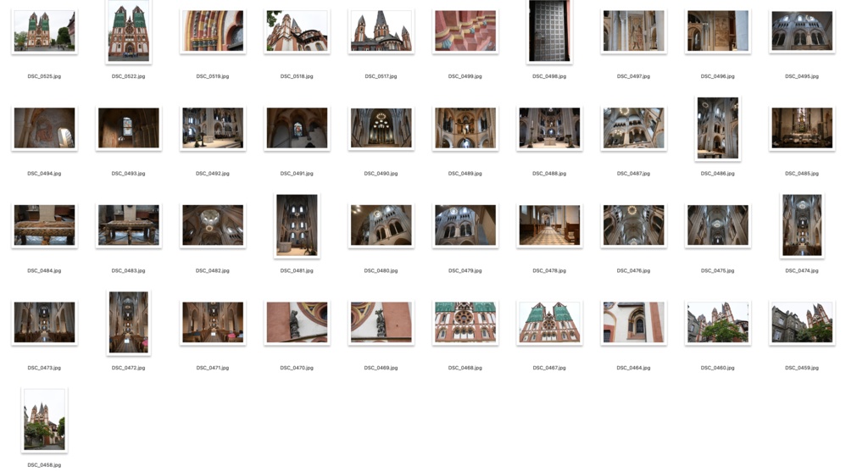Screen dimensions: 868x472
Task: Choose the thumbnail above DSC_0469.jpg
Action: click(381, 323)
